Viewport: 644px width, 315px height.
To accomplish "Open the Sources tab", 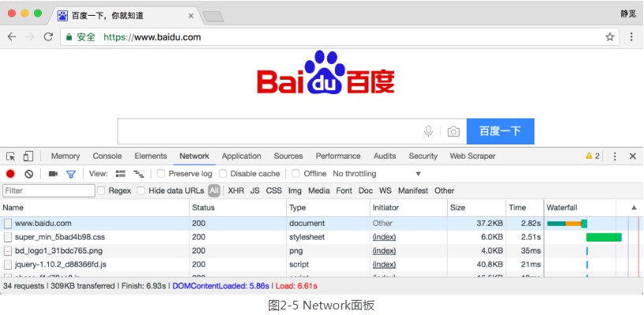I will [288, 156].
